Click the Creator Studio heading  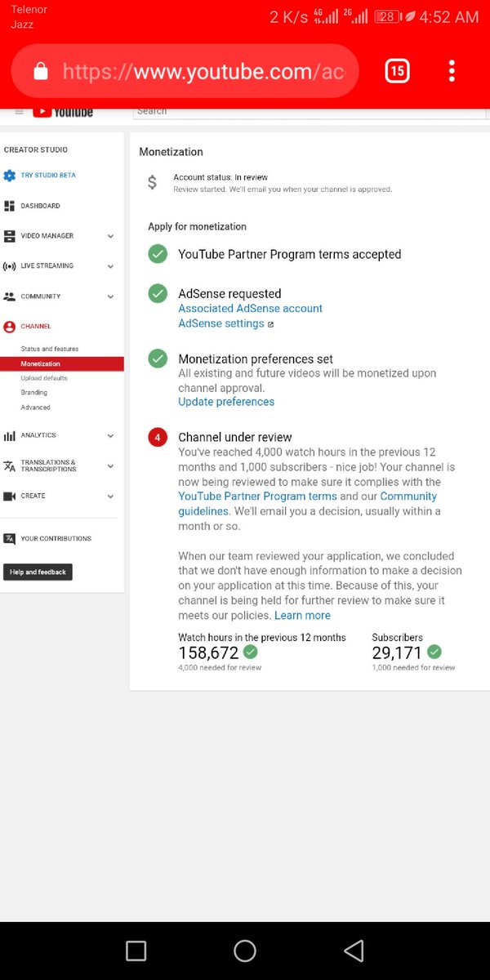(x=36, y=149)
